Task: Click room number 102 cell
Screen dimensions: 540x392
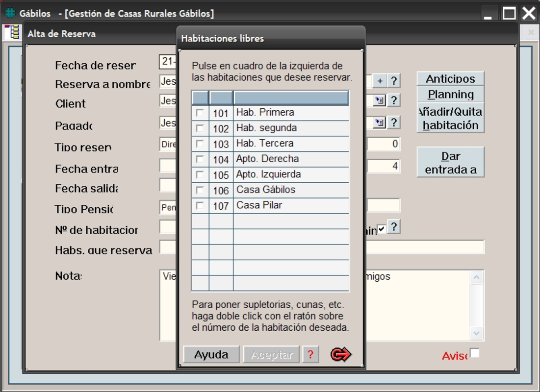Action: tap(221, 128)
